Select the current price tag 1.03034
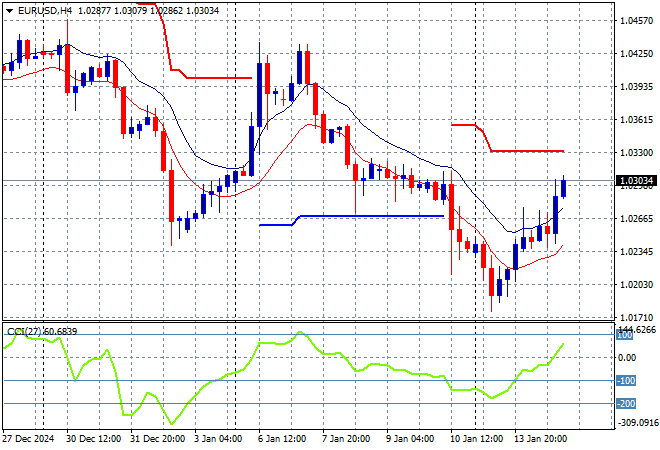The width and height of the screenshot is (660, 450). 636,181
